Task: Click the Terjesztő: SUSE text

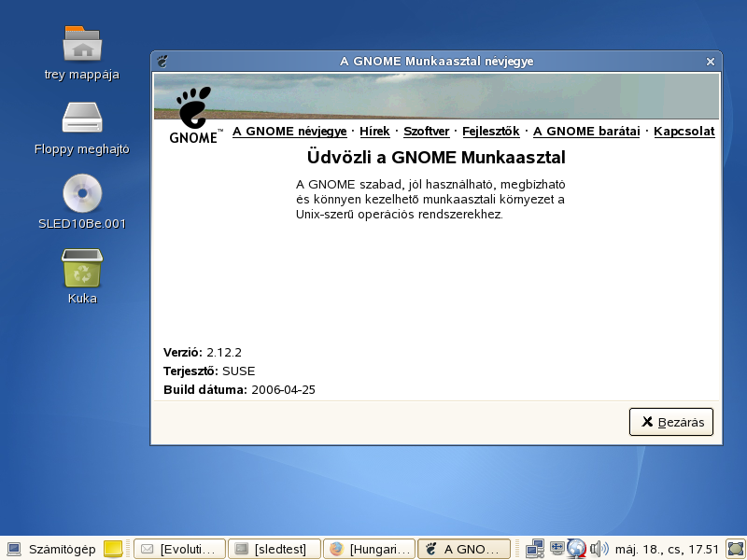Action: [x=209, y=371]
